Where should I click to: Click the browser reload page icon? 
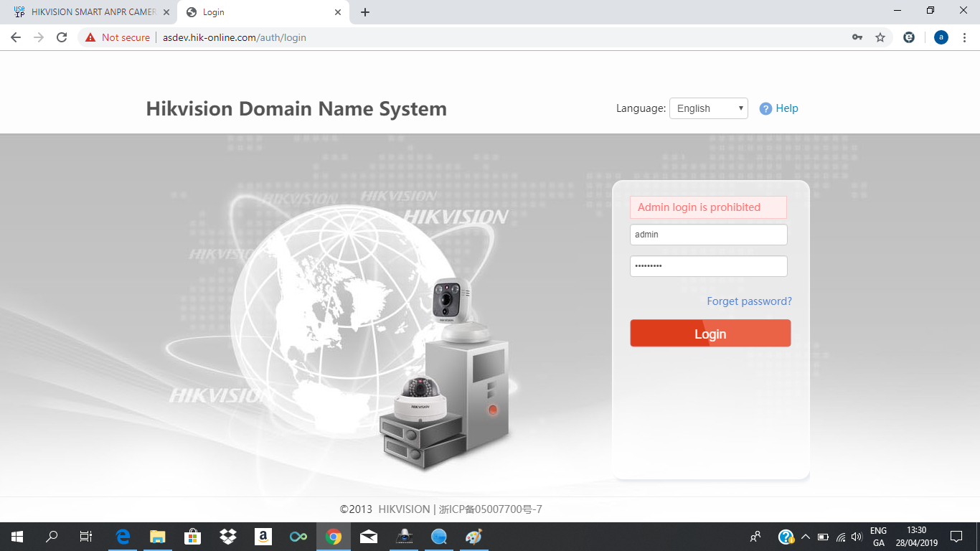tap(62, 37)
